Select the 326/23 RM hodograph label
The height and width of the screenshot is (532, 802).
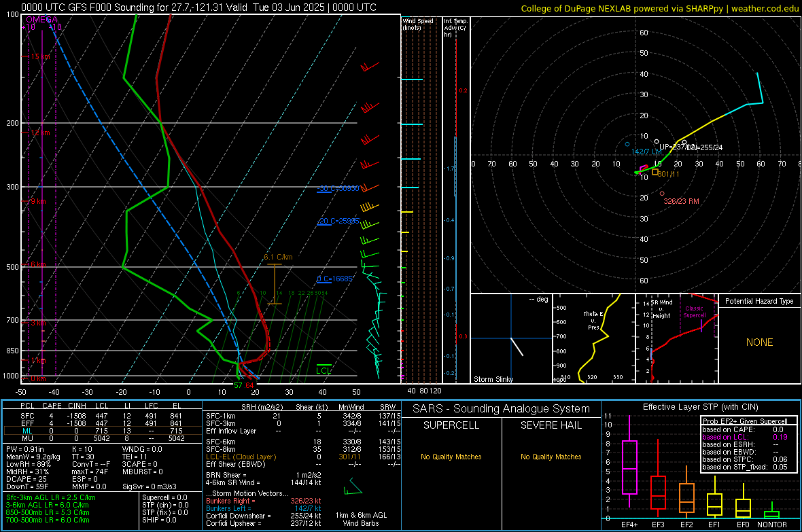[681, 202]
